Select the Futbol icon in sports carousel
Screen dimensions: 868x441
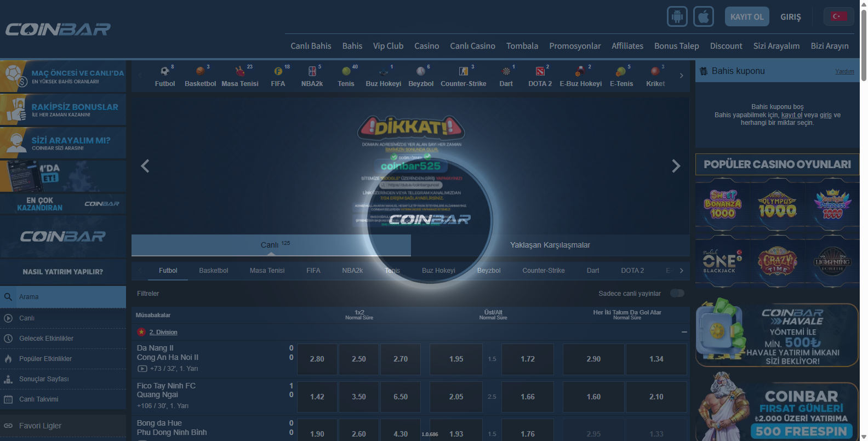[x=165, y=71]
